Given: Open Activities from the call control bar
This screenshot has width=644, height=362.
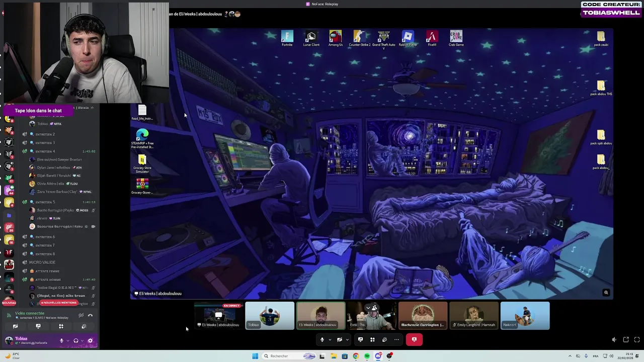Looking at the screenshot, I should [x=372, y=339].
